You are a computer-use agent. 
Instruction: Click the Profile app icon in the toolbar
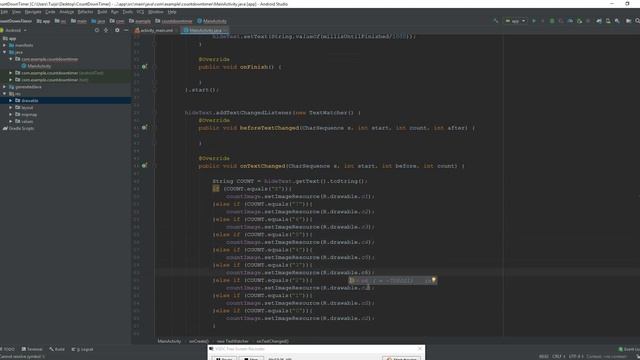pos(570,21)
